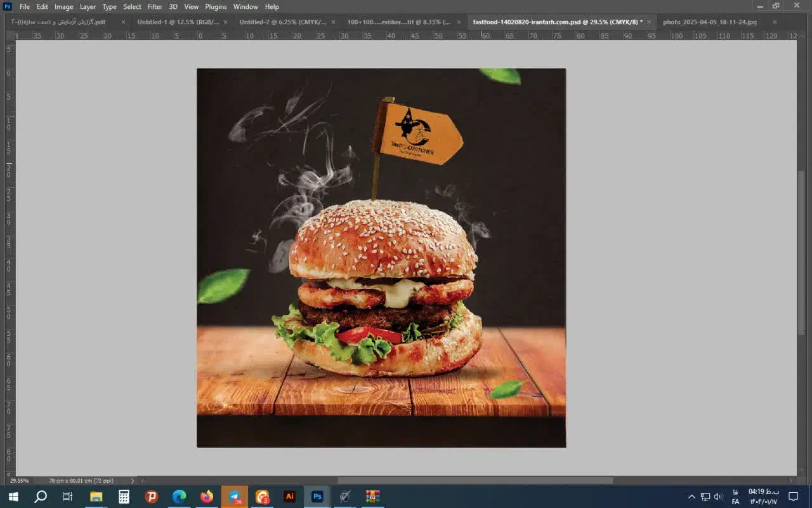
Task: Open the Plugins menu
Action: pos(216,6)
